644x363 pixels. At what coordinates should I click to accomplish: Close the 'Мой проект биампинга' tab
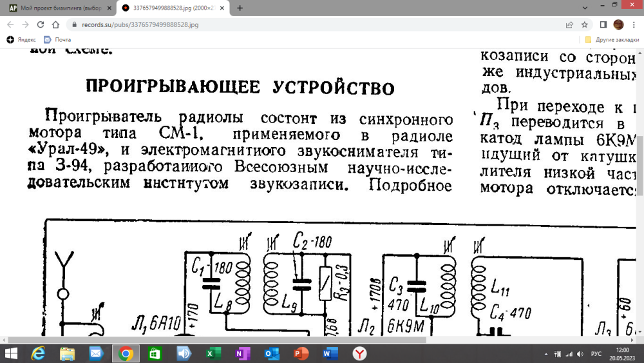(109, 8)
